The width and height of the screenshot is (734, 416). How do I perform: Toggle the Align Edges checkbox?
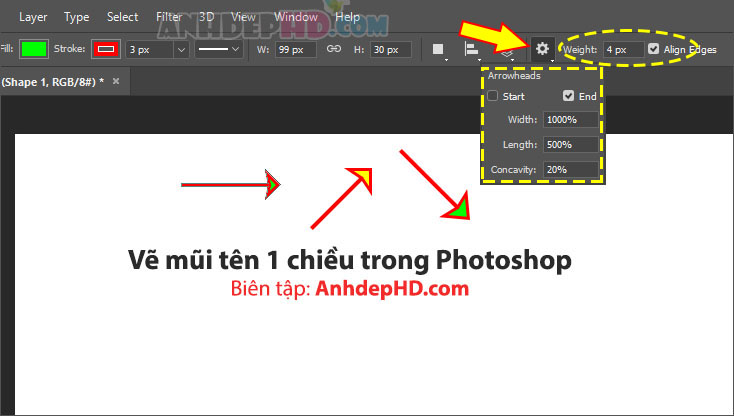pyautogui.click(x=653, y=49)
